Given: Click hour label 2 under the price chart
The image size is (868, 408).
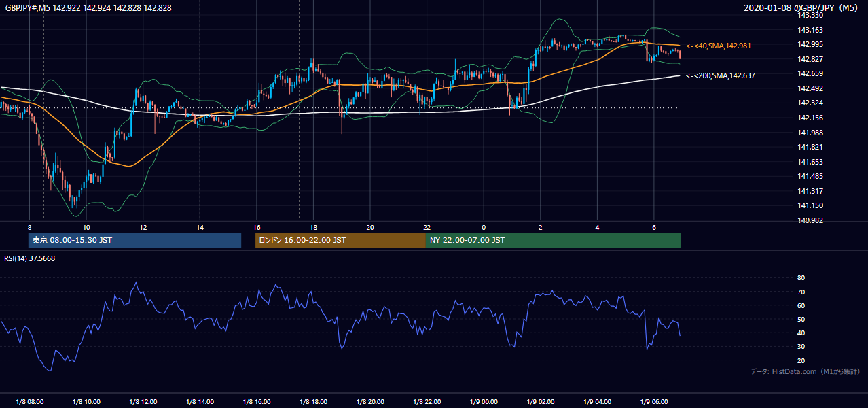Looking at the screenshot, I should coord(540,227).
